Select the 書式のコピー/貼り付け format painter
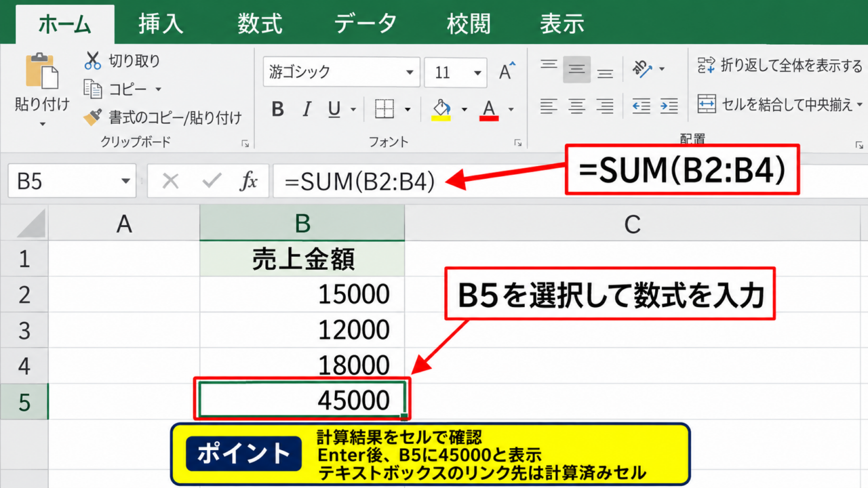The image size is (868, 488). tap(163, 118)
